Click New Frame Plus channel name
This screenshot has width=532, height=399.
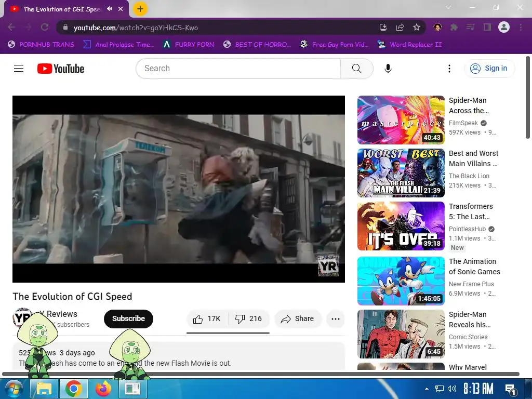point(471,284)
